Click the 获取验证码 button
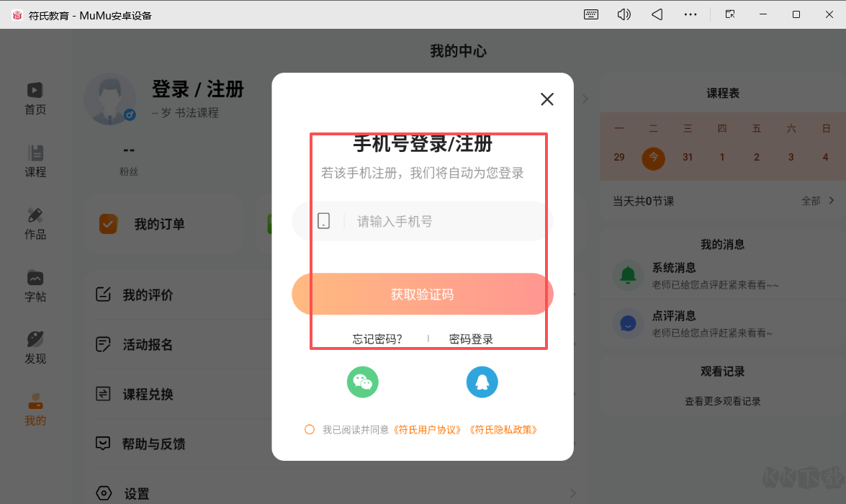Viewport: 846px width, 504px height. point(422,294)
